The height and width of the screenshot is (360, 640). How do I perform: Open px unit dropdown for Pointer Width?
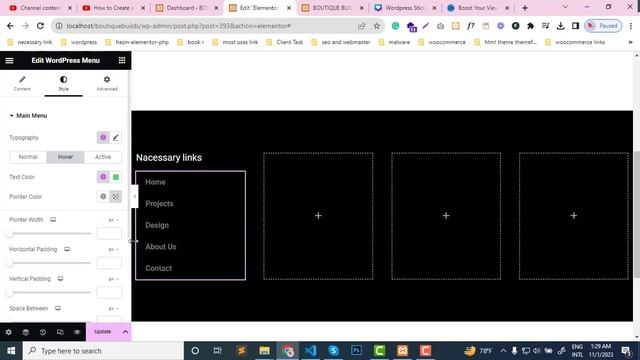pyautogui.click(x=113, y=220)
